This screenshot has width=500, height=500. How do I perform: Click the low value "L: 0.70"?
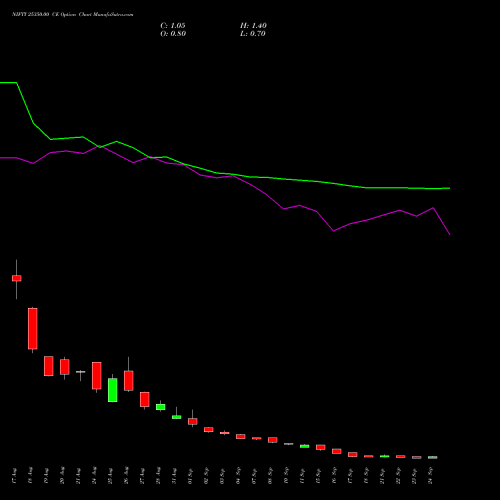[253, 34]
